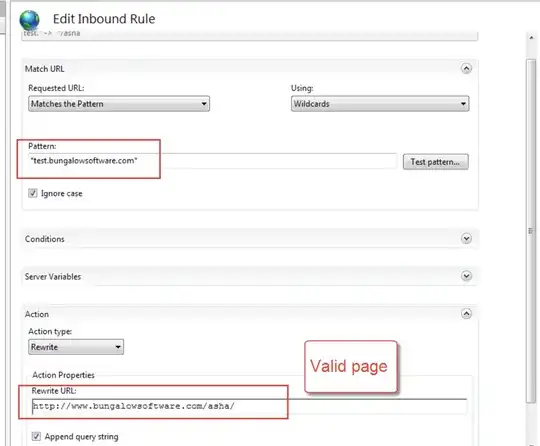Toggle the Ignore case checkbox
The width and height of the screenshot is (540, 446).
point(33,193)
